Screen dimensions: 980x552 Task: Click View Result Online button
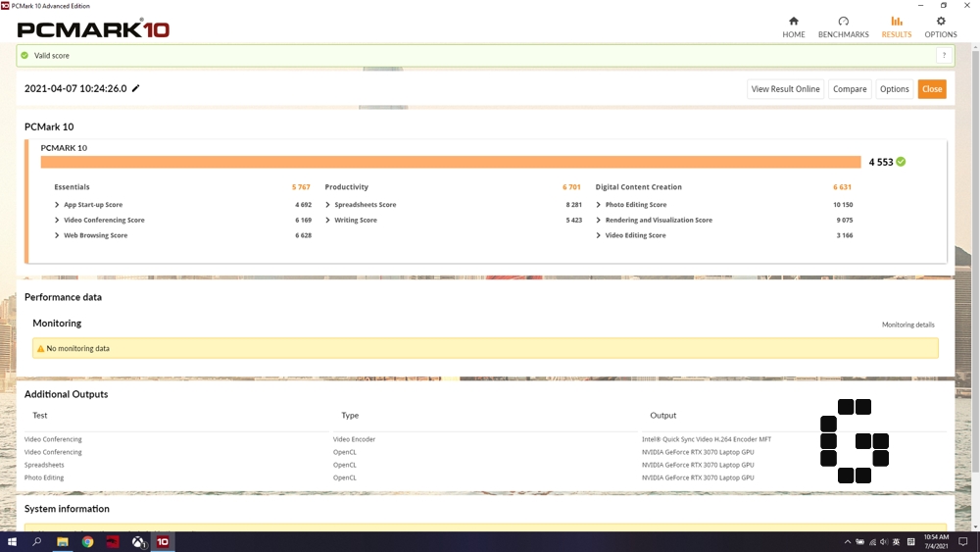(x=785, y=89)
